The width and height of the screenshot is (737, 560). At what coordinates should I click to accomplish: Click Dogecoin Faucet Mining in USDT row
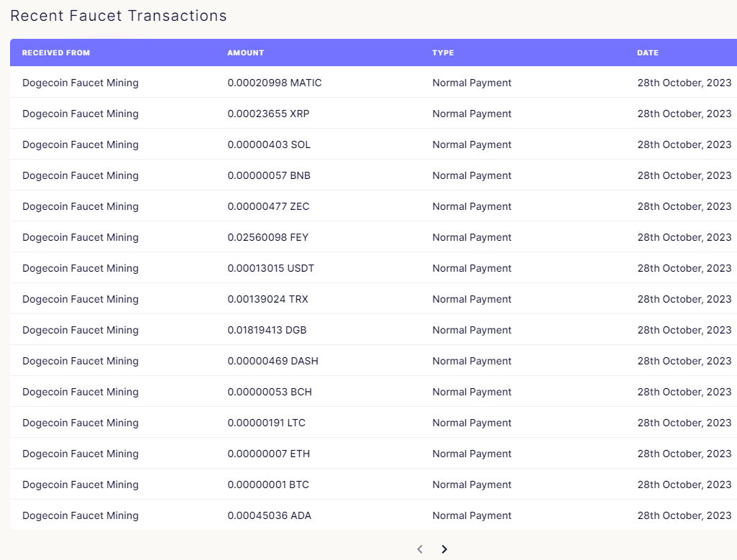click(x=81, y=268)
